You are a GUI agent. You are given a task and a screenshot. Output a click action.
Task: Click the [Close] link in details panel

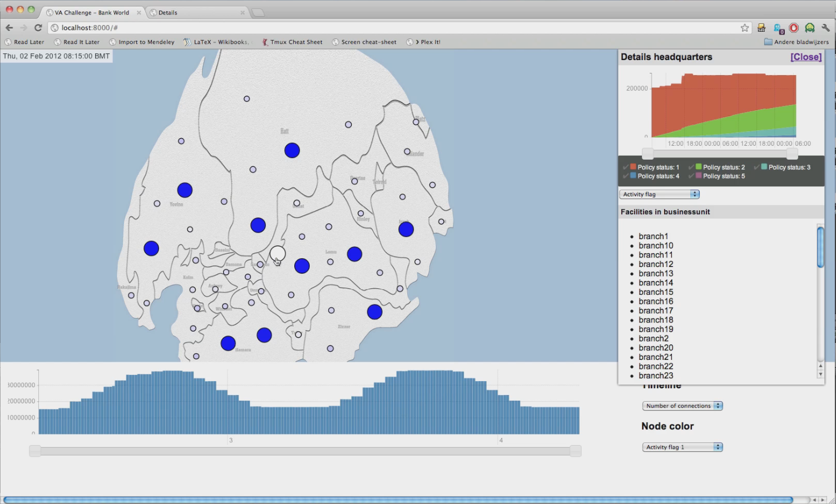(x=806, y=57)
